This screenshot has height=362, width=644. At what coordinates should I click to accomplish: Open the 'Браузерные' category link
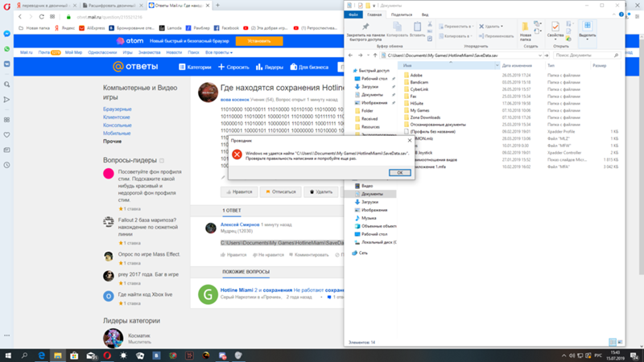pyautogui.click(x=117, y=109)
